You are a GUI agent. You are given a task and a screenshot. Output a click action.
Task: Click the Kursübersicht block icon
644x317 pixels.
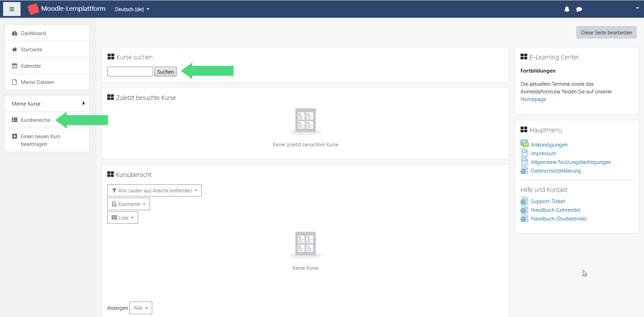(111, 174)
